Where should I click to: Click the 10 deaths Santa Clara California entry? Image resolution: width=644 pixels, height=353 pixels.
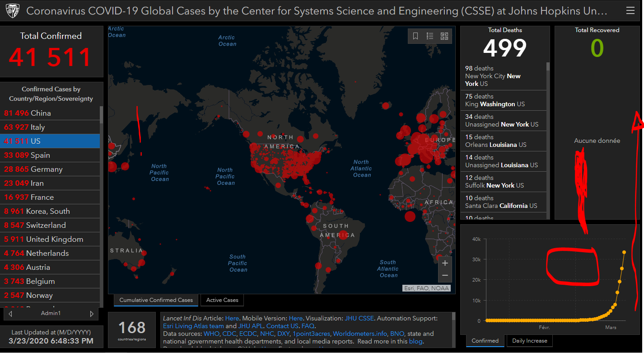(503, 202)
